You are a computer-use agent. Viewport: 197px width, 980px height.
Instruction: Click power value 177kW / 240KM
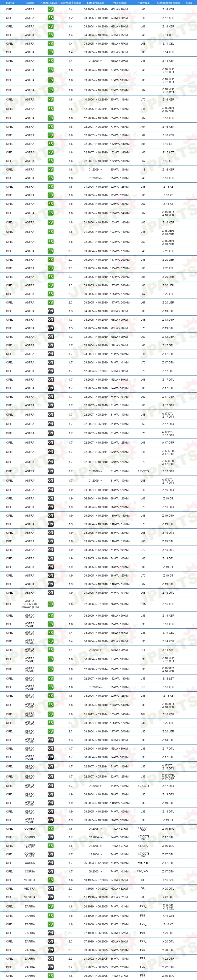point(119,285)
